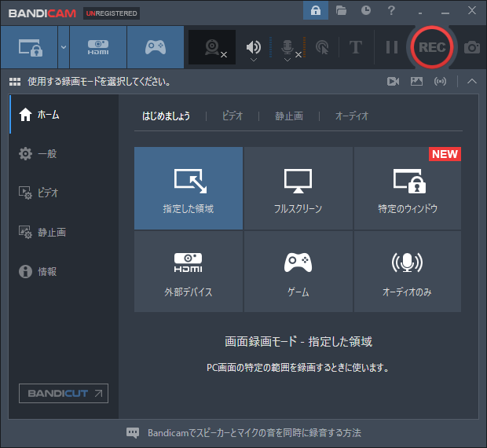Select game recording mode gamepad in toolbar

[156, 47]
